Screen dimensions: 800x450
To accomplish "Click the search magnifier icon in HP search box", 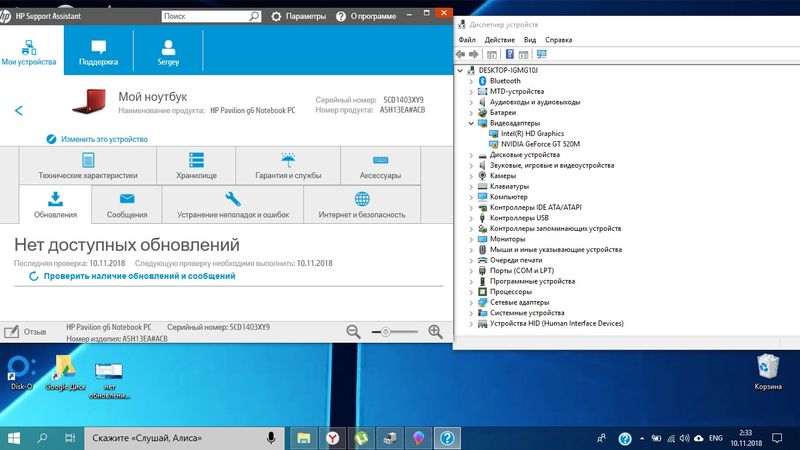I will coord(254,16).
